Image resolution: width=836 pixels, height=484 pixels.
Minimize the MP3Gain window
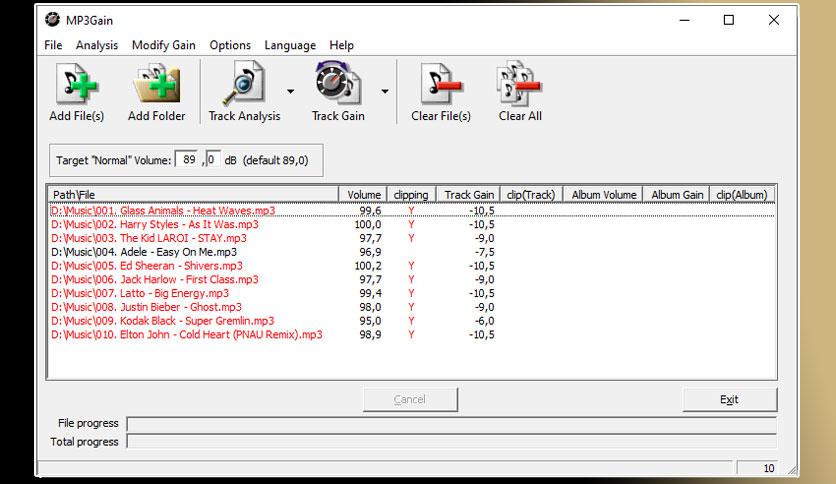tap(685, 20)
